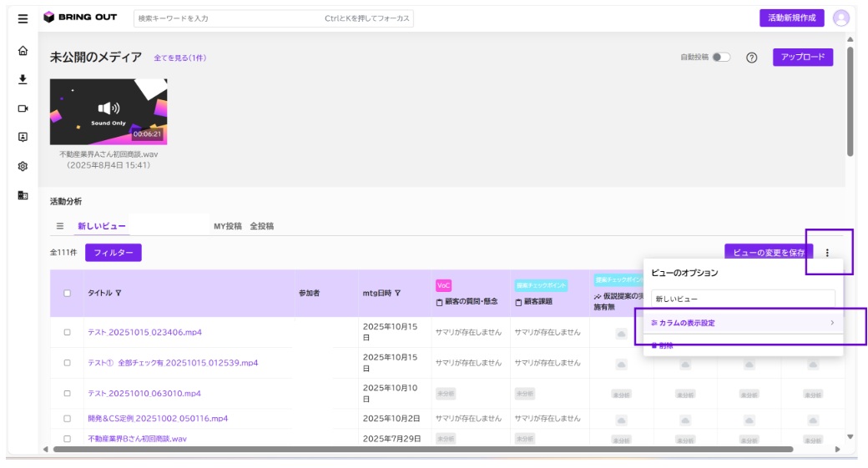Click down arrow of vertical scrollbar
The width and height of the screenshot is (868, 468).
pos(850,437)
